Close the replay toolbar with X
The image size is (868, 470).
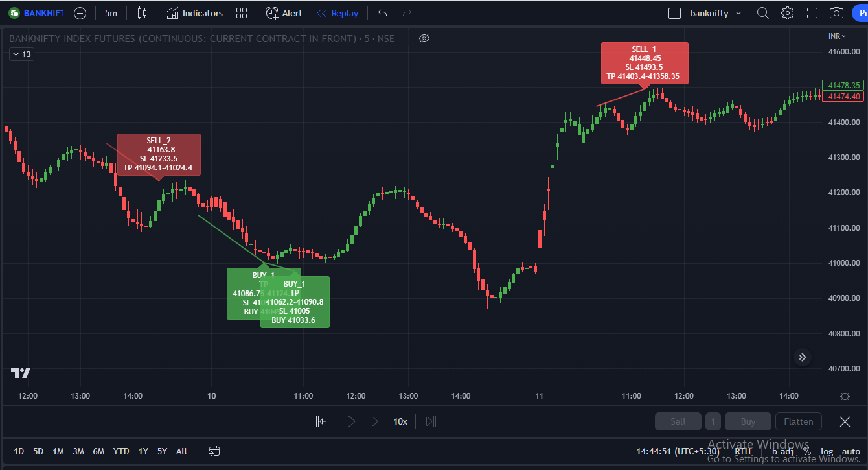pyautogui.click(x=845, y=421)
